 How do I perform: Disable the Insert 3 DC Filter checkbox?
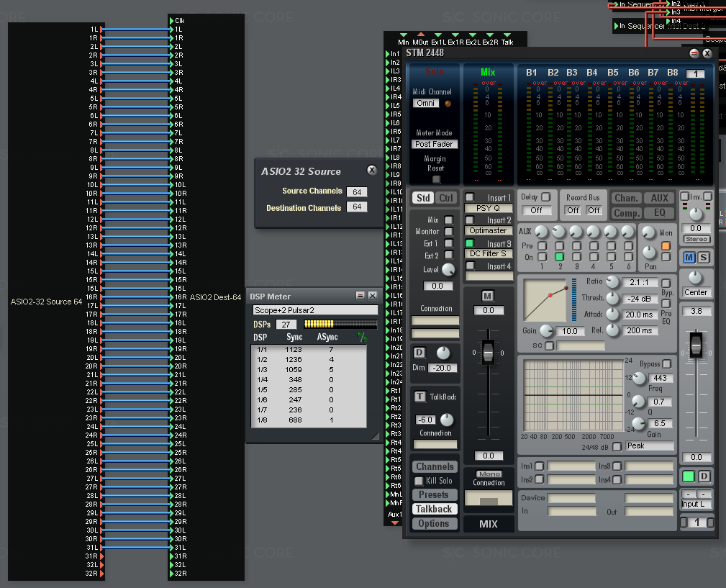(x=470, y=243)
